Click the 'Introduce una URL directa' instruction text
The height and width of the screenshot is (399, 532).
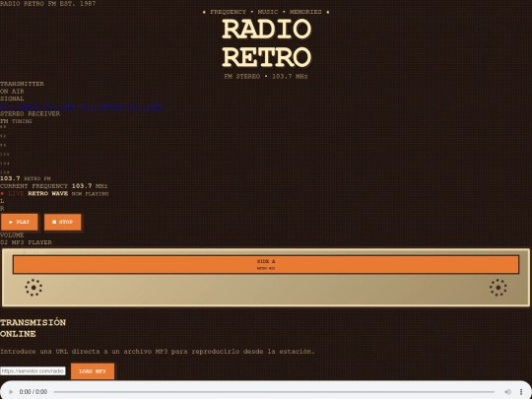pyautogui.click(x=158, y=352)
